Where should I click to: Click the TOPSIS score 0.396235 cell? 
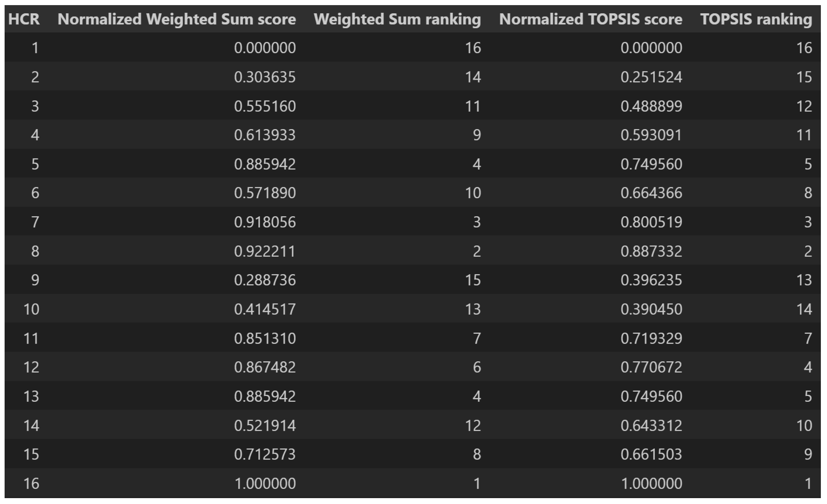tap(651, 280)
